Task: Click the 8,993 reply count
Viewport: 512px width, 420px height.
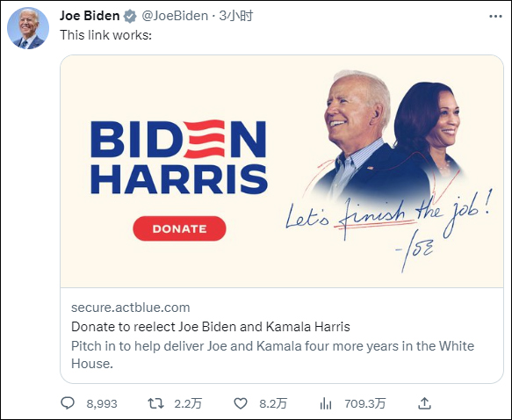Action: (x=102, y=404)
